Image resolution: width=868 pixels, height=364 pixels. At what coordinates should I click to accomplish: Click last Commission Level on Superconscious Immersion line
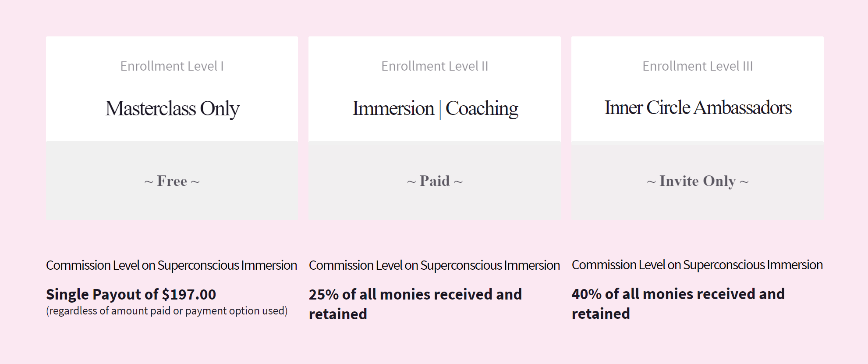(x=698, y=265)
